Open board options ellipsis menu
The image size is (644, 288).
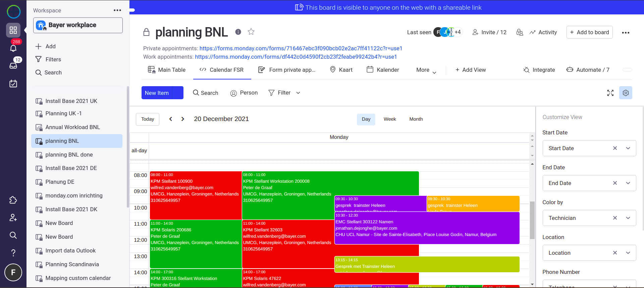pos(626,33)
